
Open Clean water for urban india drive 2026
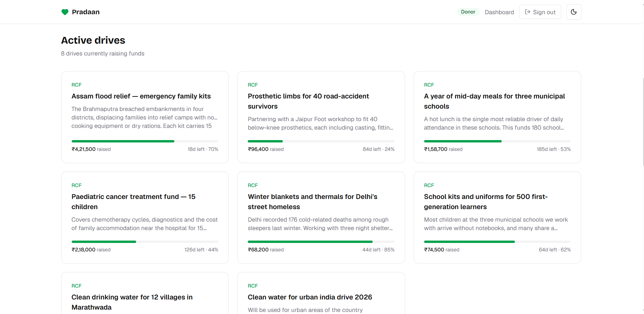pos(321,293)
